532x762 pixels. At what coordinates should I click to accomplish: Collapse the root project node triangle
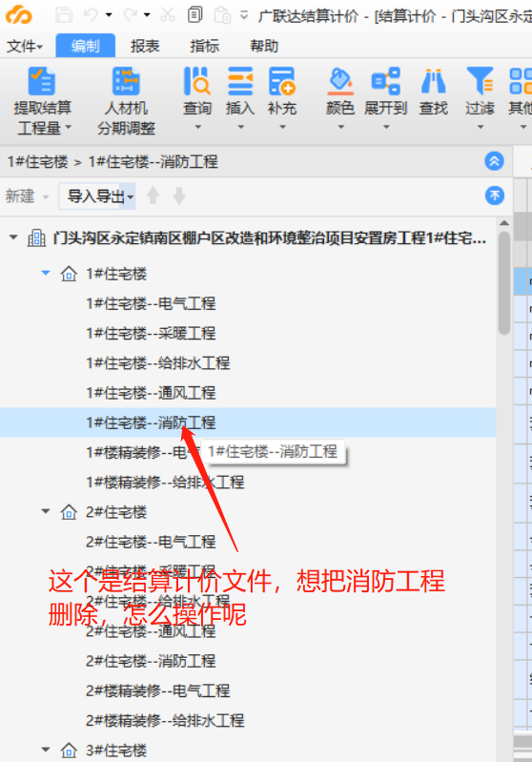13,238
